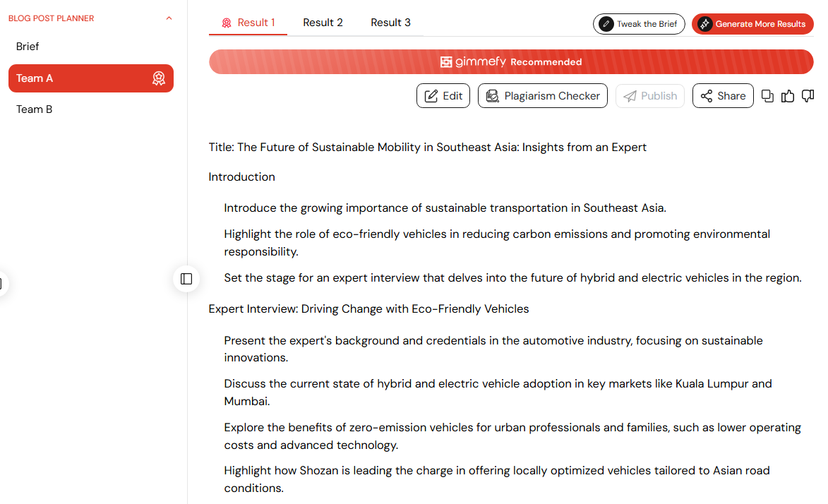Click the Publish button
Viewport: 828px width, 504px height.
[649, 95]
